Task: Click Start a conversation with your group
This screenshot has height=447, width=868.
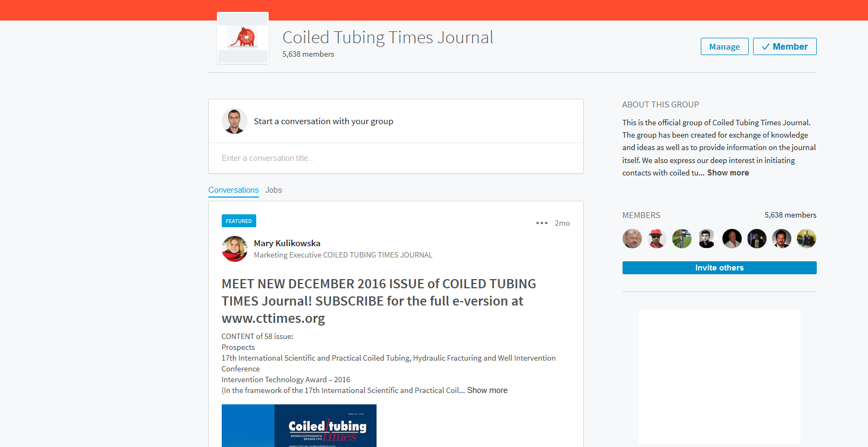Action: coord(324,121)
